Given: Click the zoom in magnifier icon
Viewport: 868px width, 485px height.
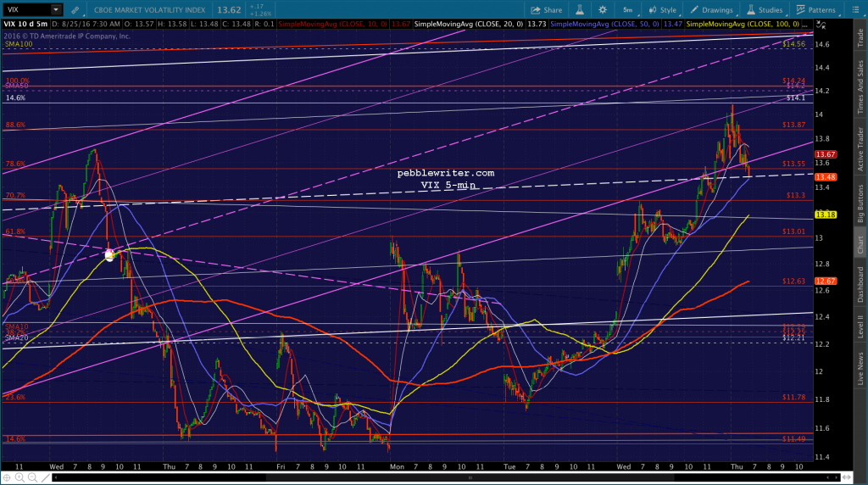Looking at the screenshot, I should [x=19, y=477].
